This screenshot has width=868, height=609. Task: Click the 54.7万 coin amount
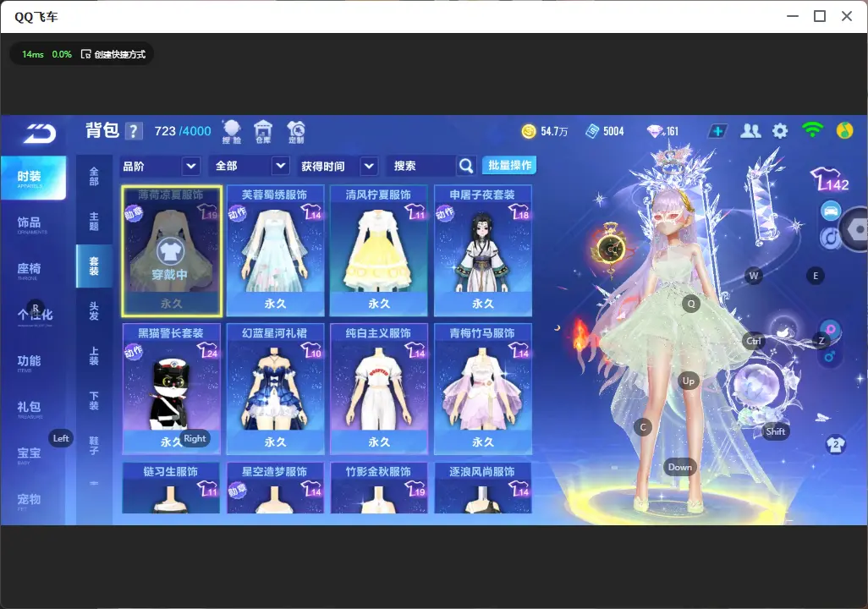point(554,131)
